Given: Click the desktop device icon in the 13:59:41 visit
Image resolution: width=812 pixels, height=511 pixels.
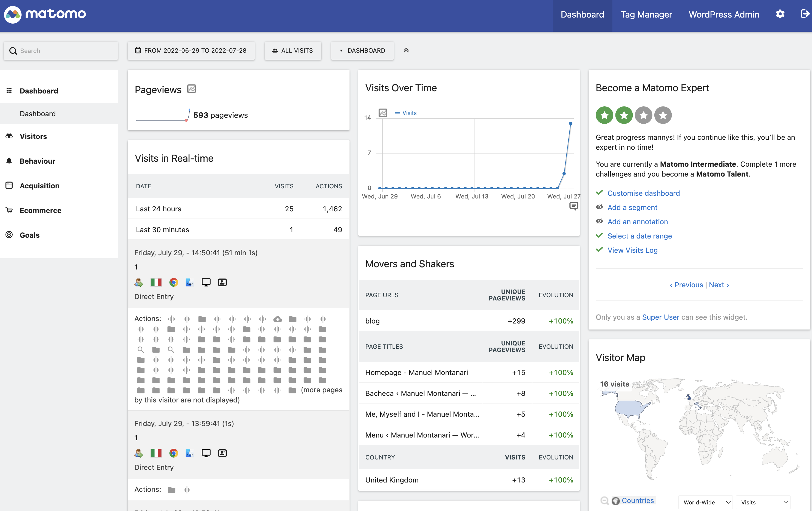Looking at the screenshot, I should (206, 453).
